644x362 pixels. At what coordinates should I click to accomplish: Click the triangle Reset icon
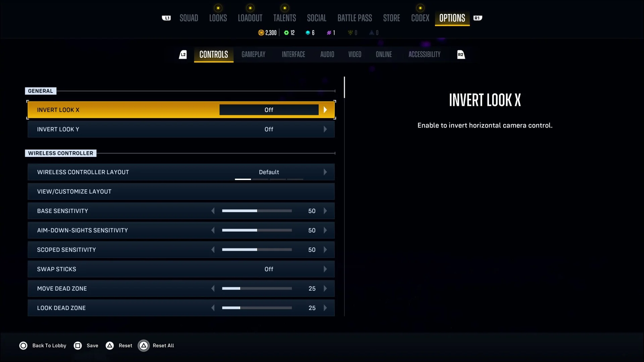[110, 346]
